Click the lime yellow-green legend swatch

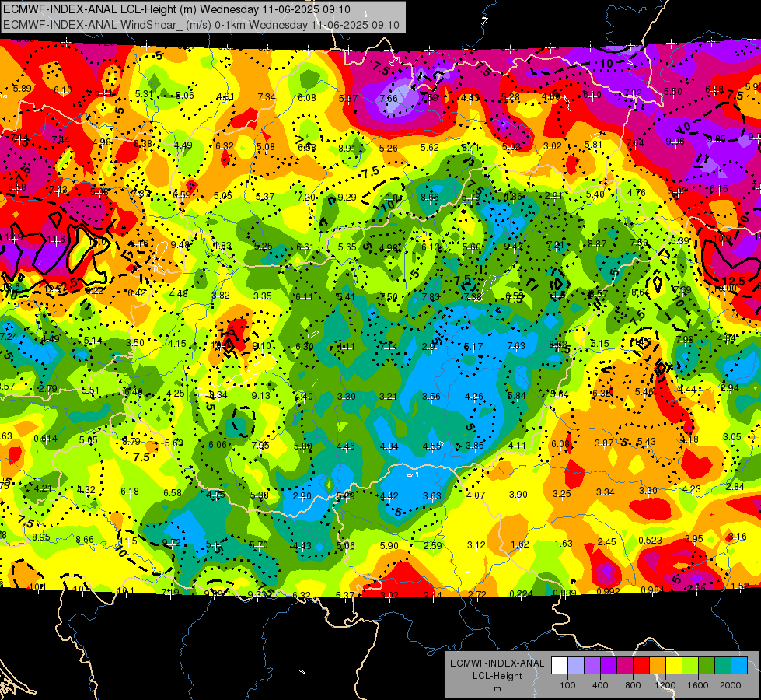coord(690,666)
